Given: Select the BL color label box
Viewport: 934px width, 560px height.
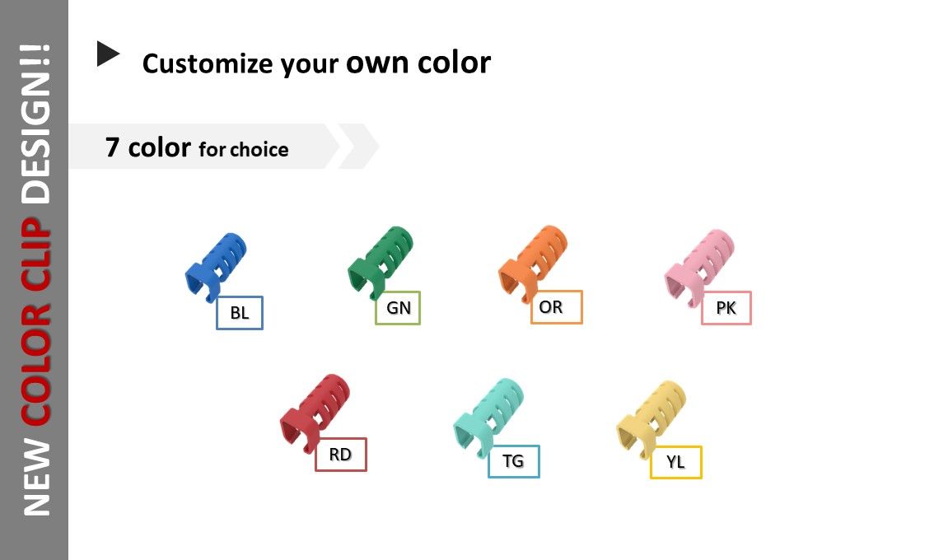Looking at the screenshot, I should click(x=240, y=313).
